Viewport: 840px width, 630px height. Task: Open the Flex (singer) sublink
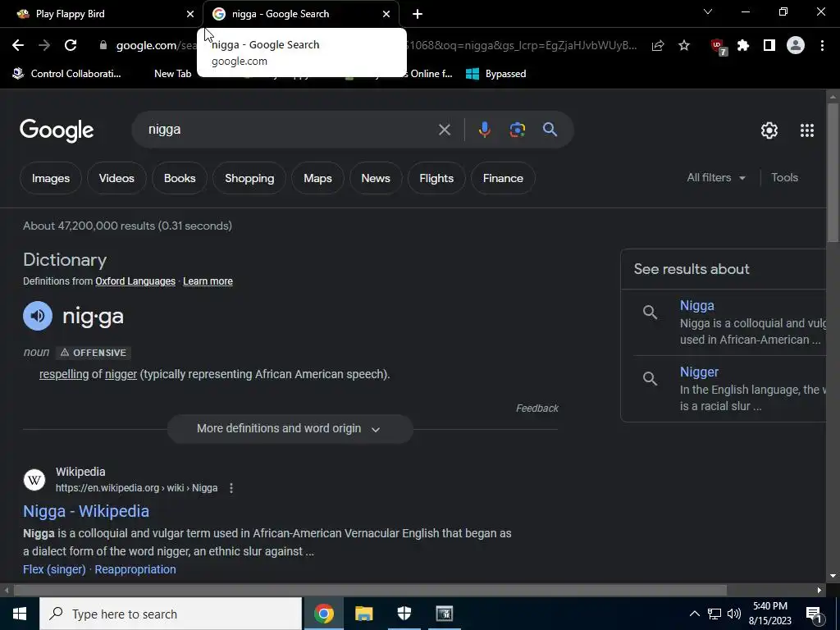(54, 569)
